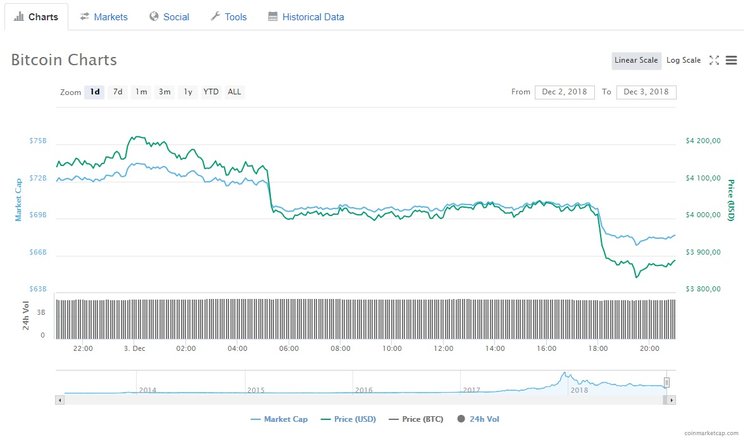
Task: Set zoom to 3m
Action: (x=165, y=92)
